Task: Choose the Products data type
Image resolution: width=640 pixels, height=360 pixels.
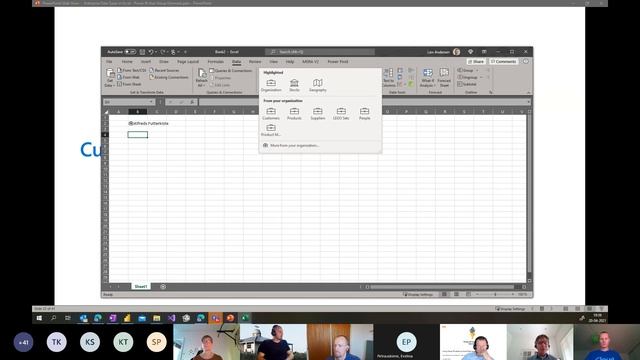Action: (x=294, y=113)
